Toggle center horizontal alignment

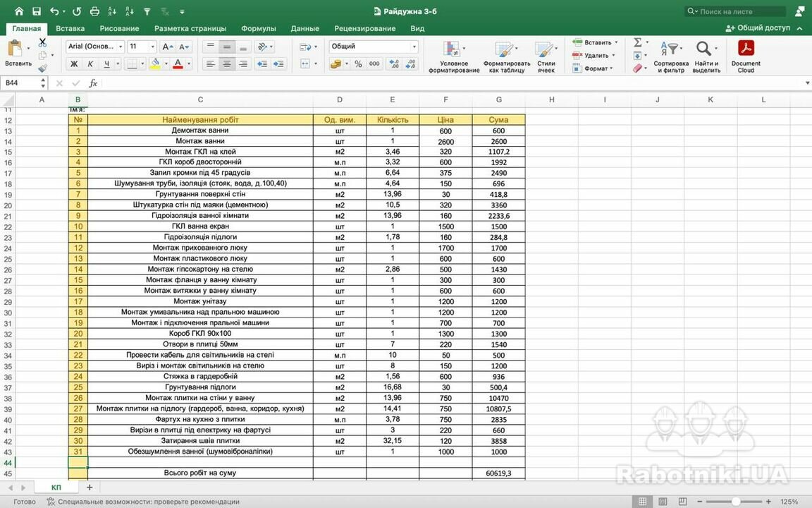pyautogui.click(x=226, y=64)
